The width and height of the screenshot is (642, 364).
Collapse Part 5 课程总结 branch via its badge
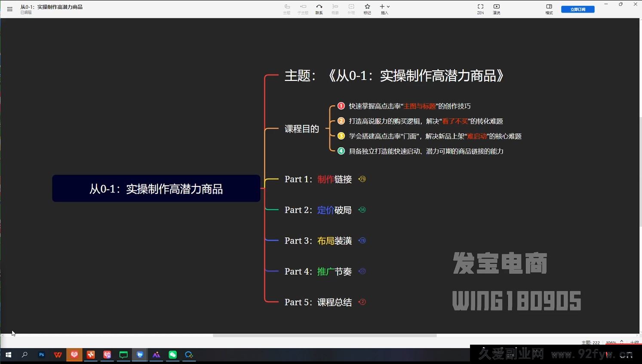click(x=362, y=302)
